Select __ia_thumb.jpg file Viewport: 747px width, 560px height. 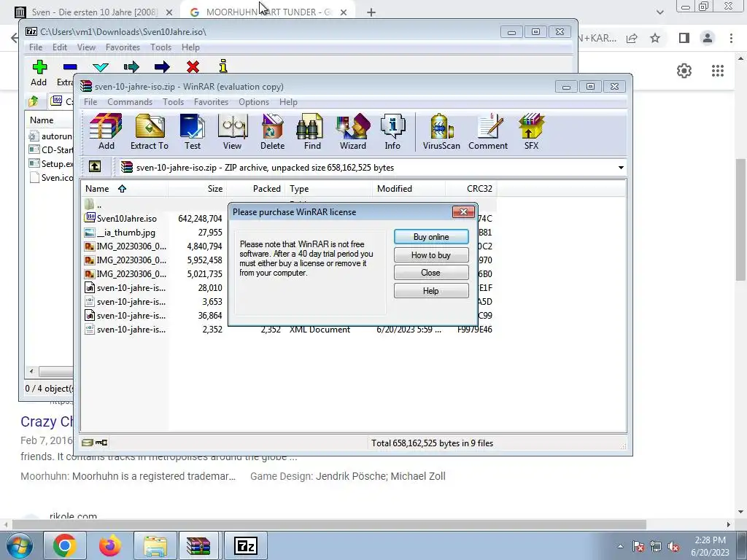[126, 233]
